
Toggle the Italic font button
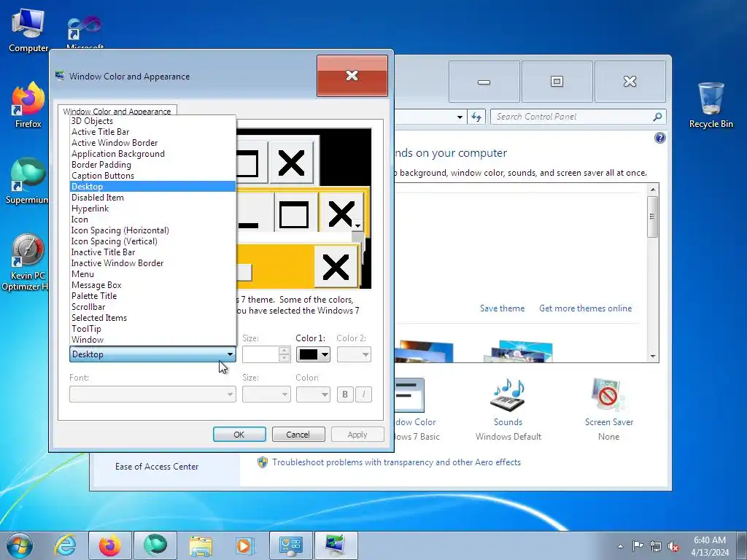click(x=363, y=394)
